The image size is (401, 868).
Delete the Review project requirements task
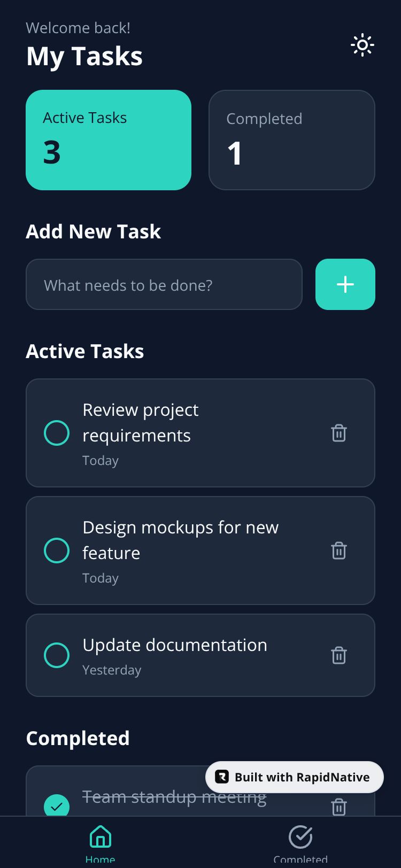pos(339,433)
